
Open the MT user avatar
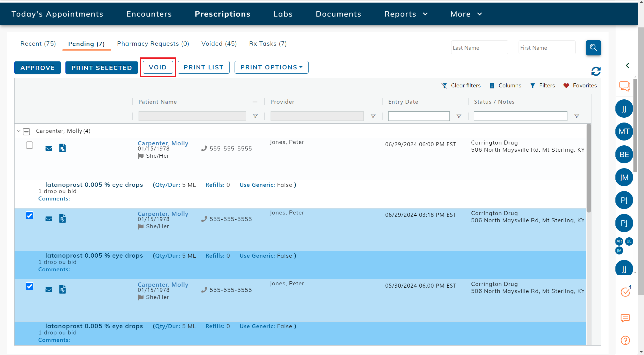coord(624,131)
